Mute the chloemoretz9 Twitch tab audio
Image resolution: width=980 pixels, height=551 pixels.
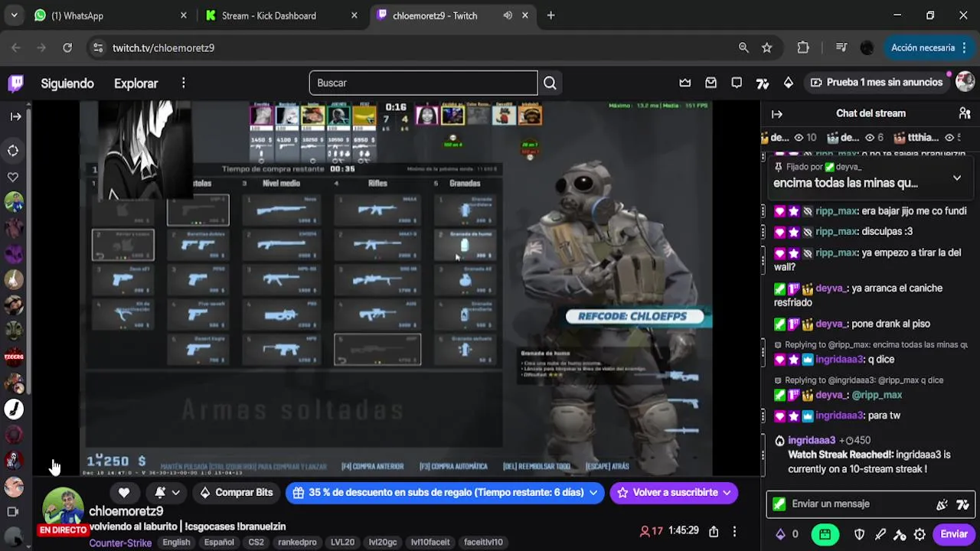(x=508, y=15)
